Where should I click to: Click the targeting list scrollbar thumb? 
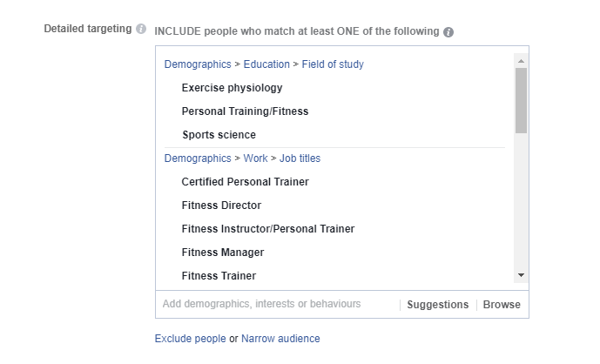point(521,98)
